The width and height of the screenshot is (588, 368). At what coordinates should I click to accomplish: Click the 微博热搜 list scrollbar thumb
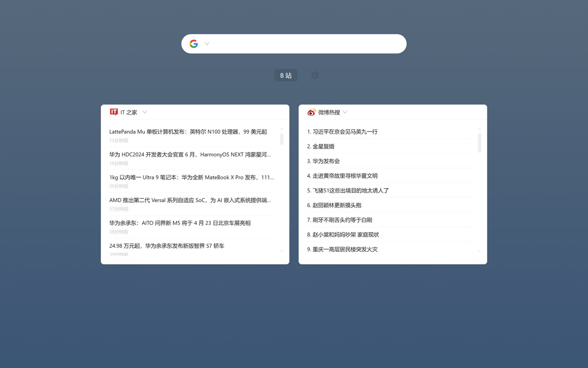pyautogui.click(x=479, y=143)
